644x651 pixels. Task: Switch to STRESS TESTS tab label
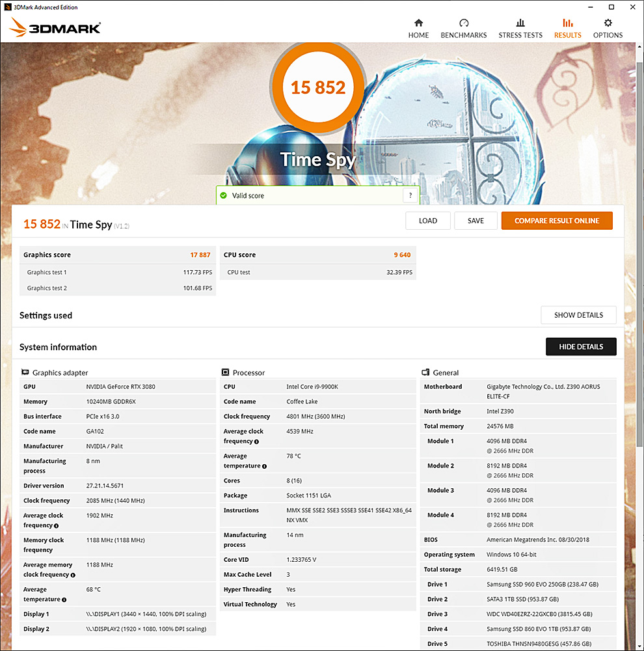pyautogui.click(x=520, y=35)
